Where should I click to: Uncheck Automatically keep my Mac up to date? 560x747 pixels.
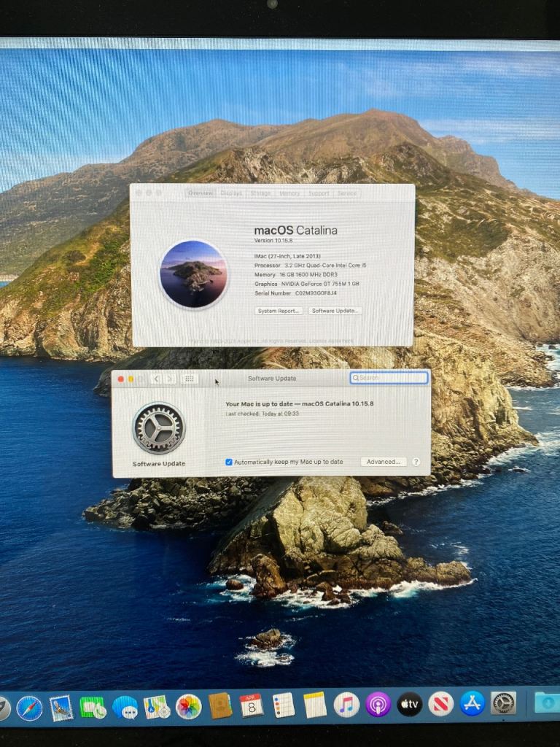point(229,462)
